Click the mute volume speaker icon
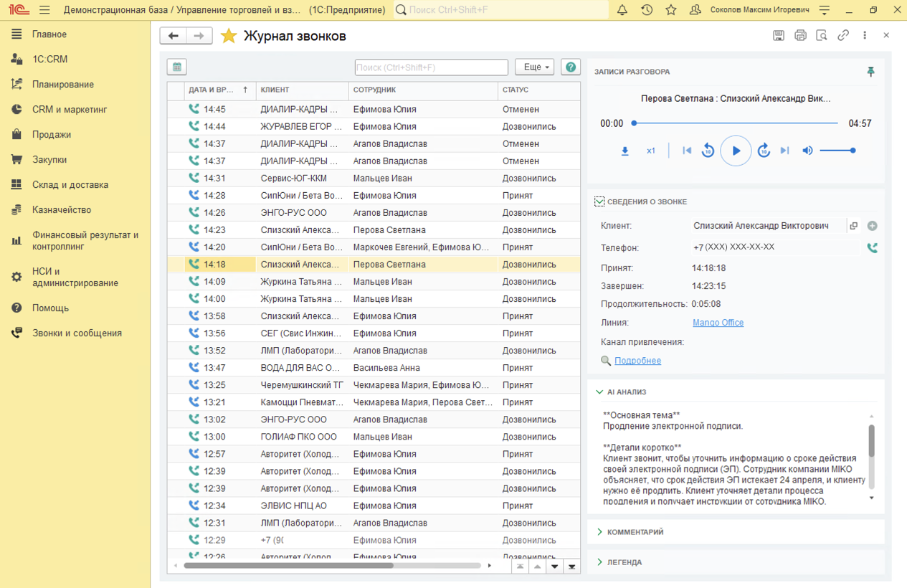 click(x=807, y=151)
